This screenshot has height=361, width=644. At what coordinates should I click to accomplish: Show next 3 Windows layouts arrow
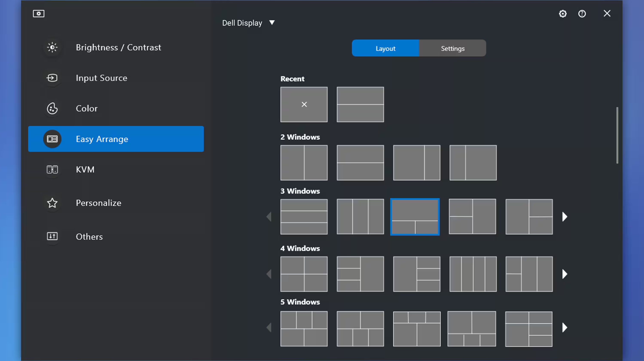click(565, 217)
